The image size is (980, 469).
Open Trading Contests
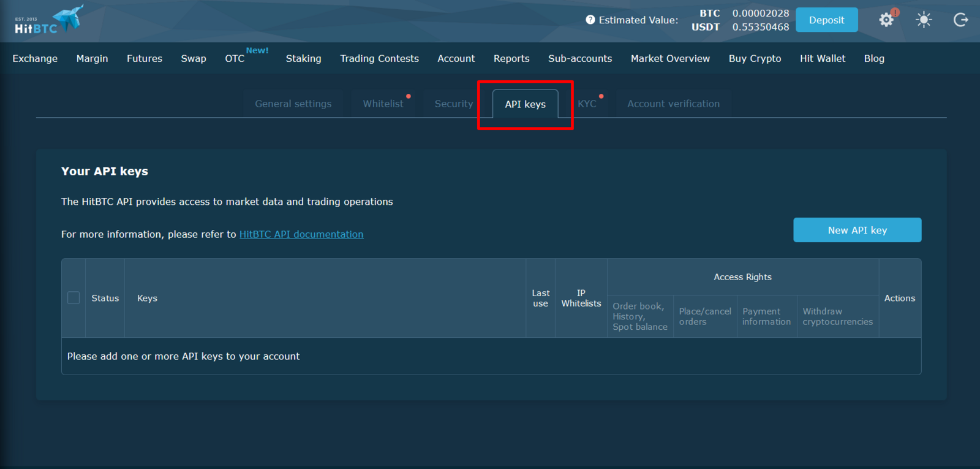pos(379,58)
